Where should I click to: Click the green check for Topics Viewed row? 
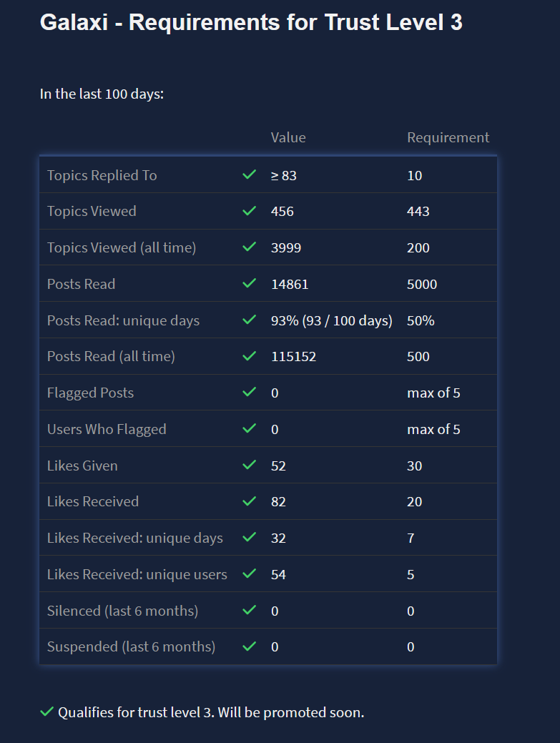(x=249, y=211)
